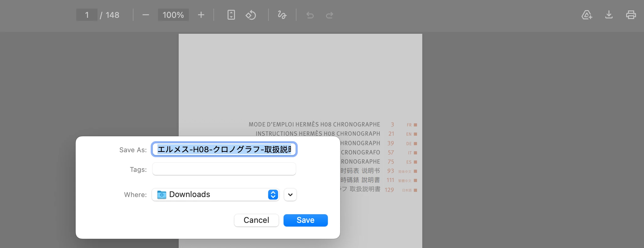Click the Save As filename field
The width and height of the screenshot is (644, 248).
[x=224, y=149]
